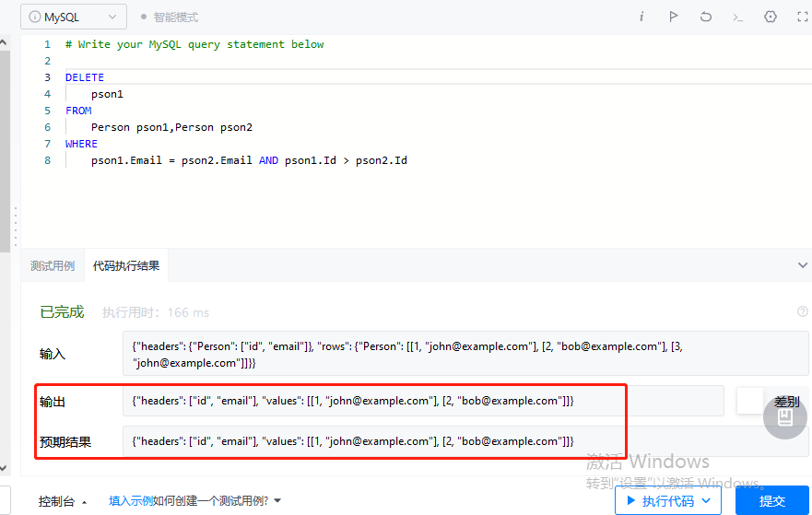The height and width of the screenshot is (515, 812).
Task: Open the MySQL language dropdown
Action: 74,17
